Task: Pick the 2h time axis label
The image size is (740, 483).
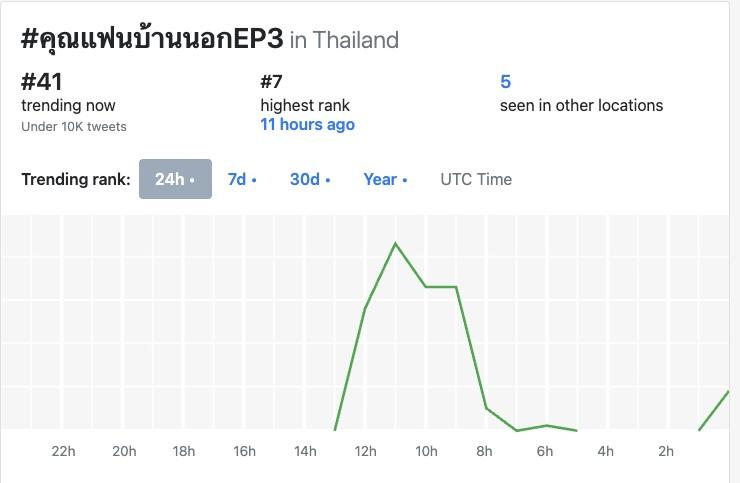Action: coord(666,451)
